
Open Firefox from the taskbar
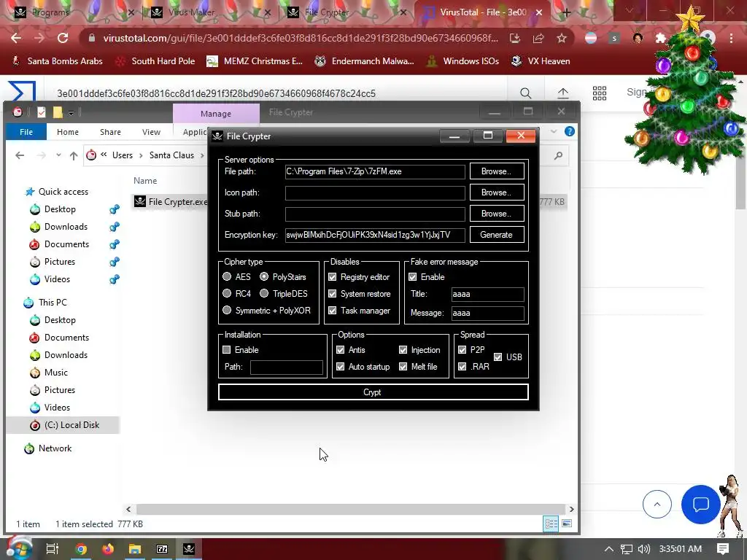(108, 549)
